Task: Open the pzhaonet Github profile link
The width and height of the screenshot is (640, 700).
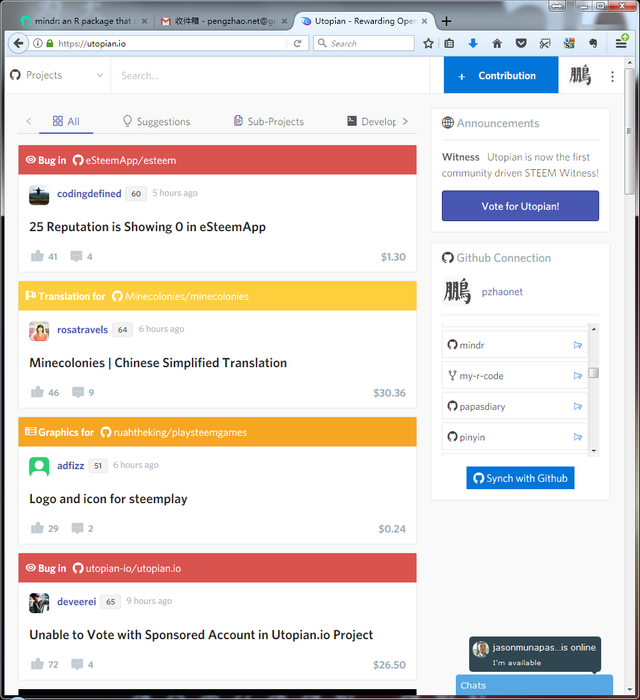Action: [502, 292]
